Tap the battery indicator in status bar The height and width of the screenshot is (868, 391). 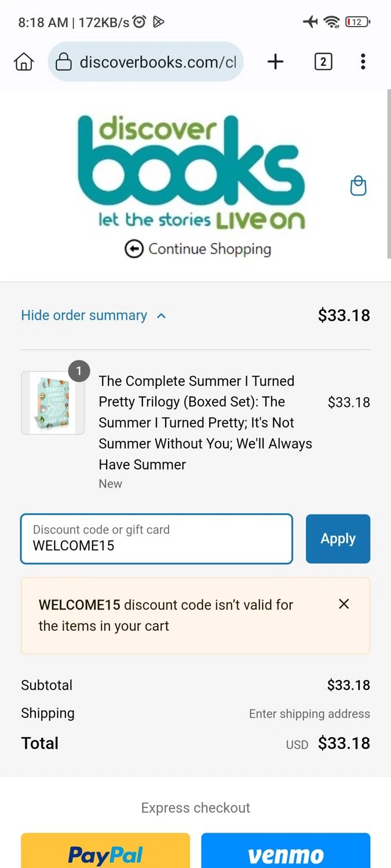(357, 22)
